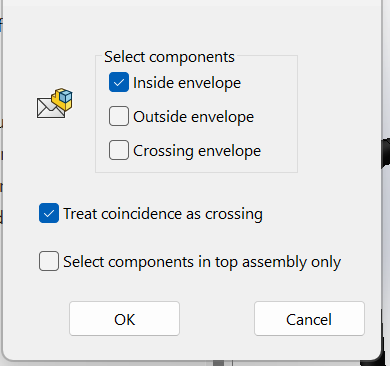Click "Select components in top assembly only" text

point(202,262)
